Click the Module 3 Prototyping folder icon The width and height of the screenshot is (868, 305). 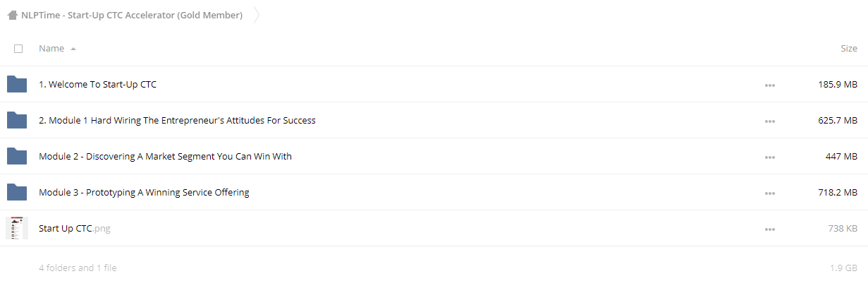click(x=17, y=192)
